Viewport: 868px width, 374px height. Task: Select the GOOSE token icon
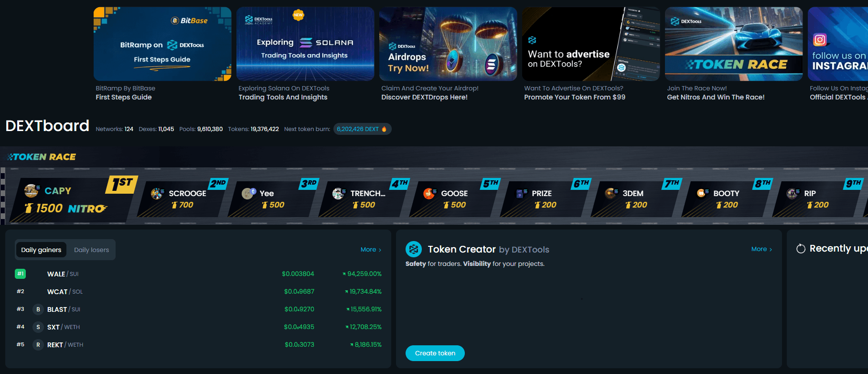(x=429, y=193)
